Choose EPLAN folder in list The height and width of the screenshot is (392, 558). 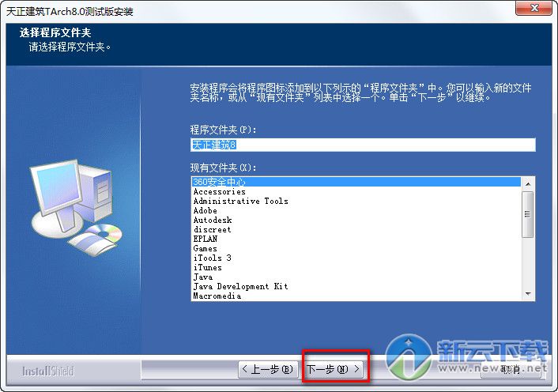tap(356, 239)
